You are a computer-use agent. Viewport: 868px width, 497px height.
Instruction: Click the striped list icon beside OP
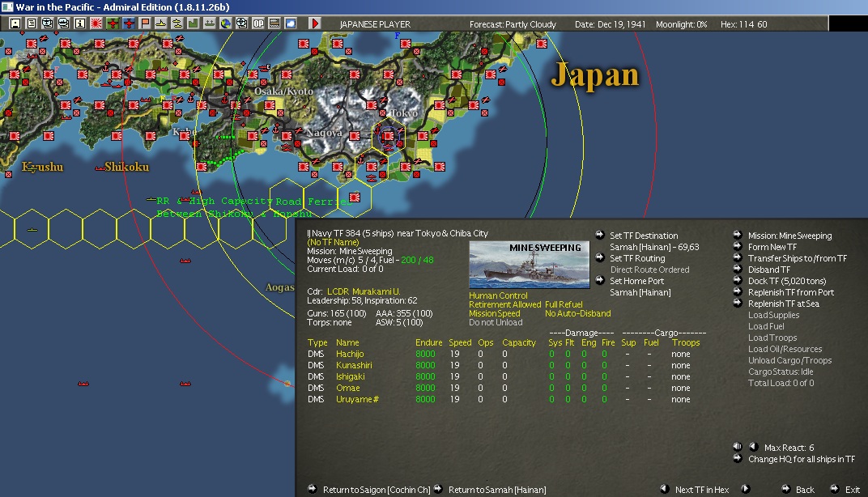(x=274, y=23)
